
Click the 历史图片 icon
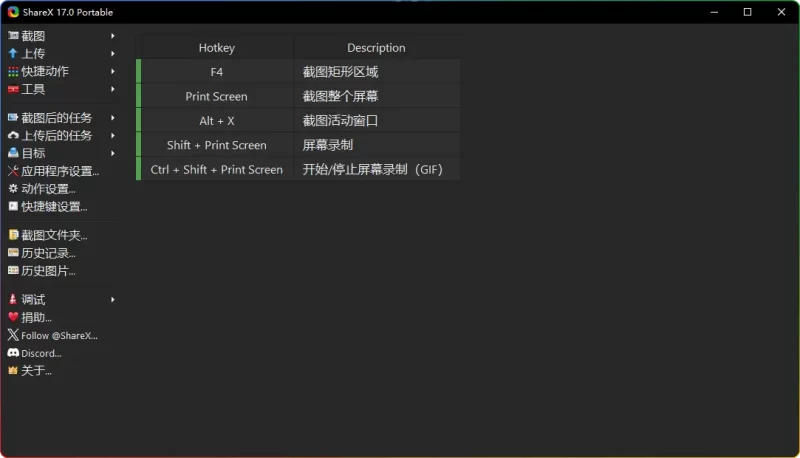point(13,271)
